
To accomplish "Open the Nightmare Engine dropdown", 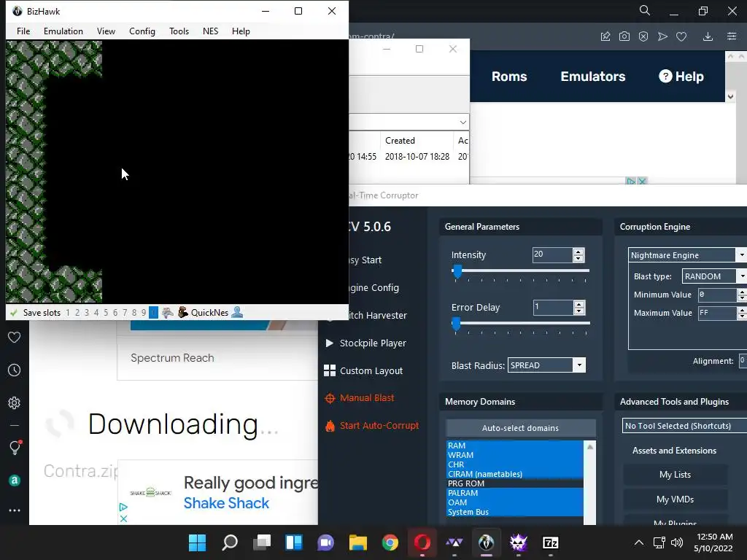I will (687, 255).
